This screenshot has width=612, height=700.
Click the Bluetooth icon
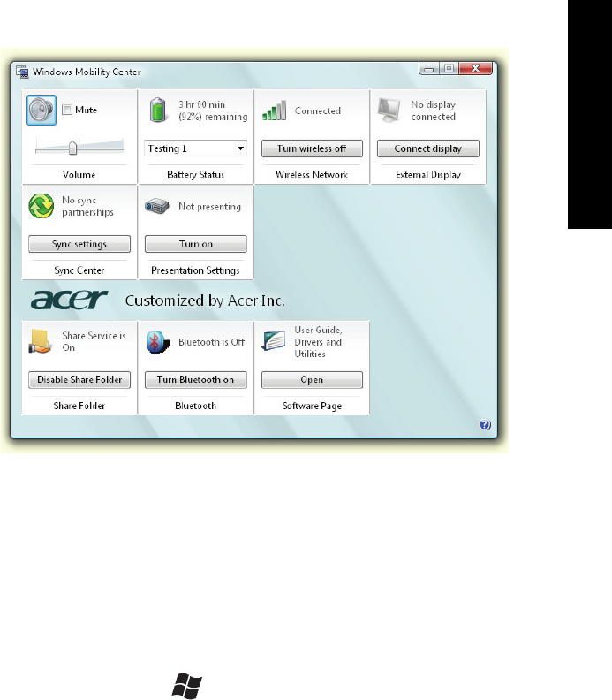(158, 342)
